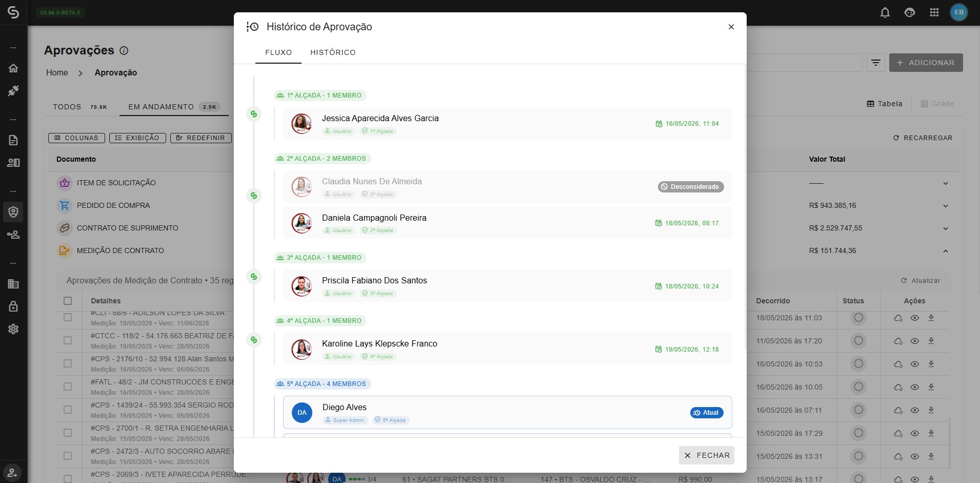Check the #CPS - 2176/10 row checkbox
Viewport: 980px width, 483px height.
[x=68, y=363]
